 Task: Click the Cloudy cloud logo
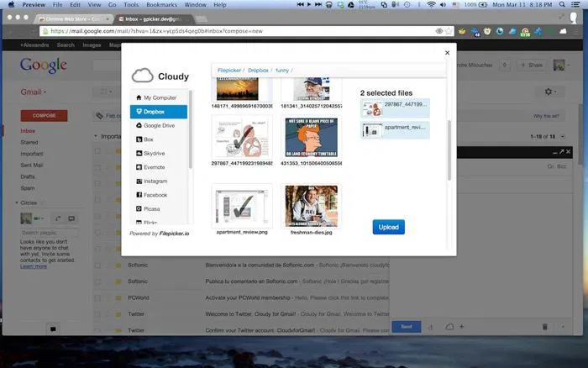coord(143,76)
